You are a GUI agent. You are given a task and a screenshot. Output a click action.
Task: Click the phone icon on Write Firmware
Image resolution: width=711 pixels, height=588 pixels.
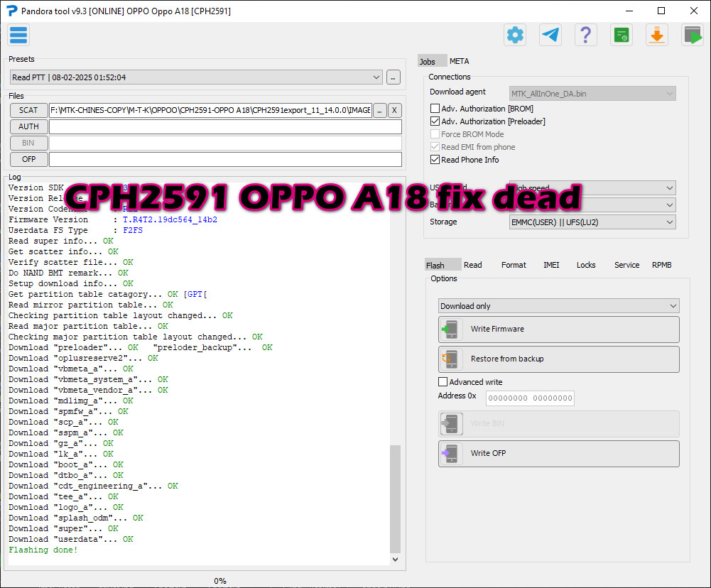point(451,329)
